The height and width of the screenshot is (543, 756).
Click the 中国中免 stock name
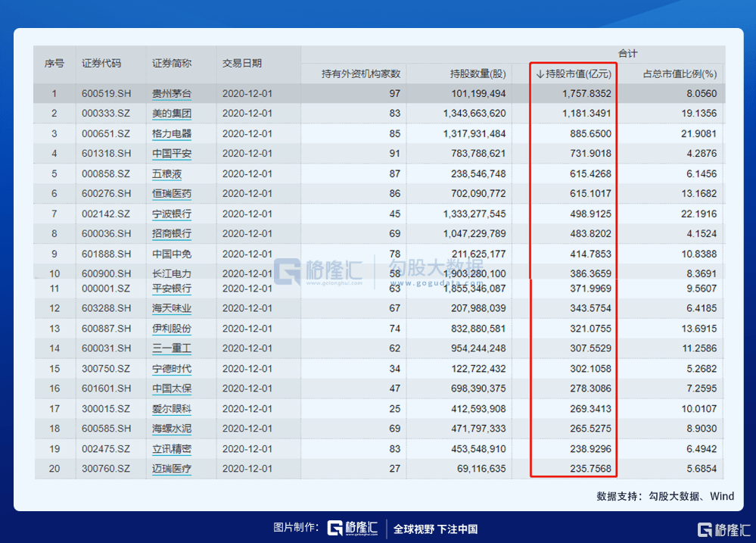[172, 254]
